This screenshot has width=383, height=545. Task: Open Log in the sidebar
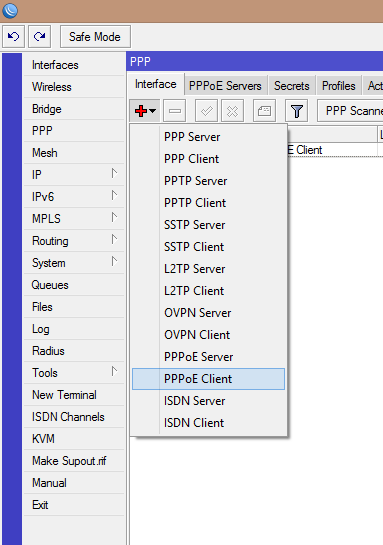click(x=74, y=329)
